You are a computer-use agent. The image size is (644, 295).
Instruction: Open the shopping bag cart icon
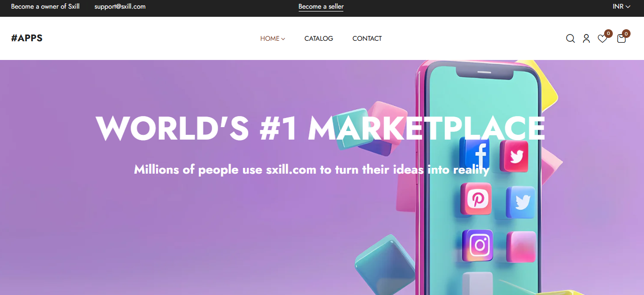[x=621, y=38]
